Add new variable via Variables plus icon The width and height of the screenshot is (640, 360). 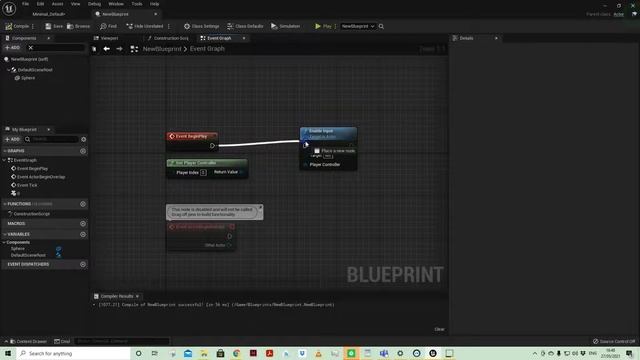(x=83, y=234)
